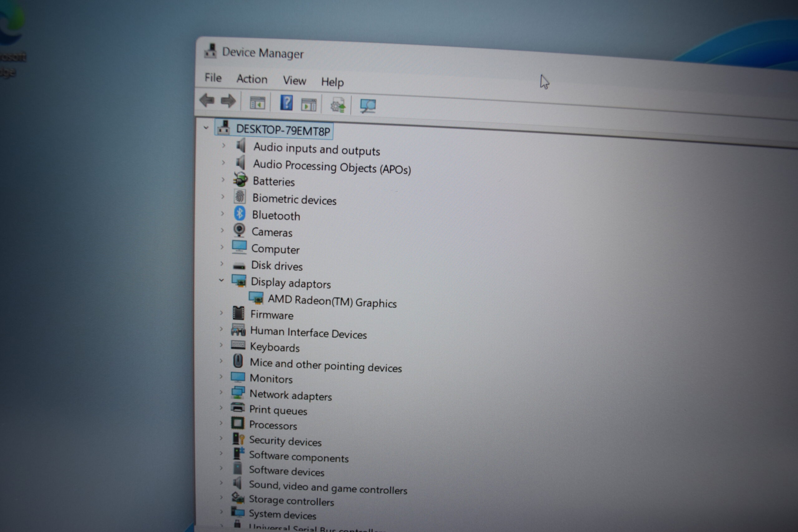Viewport: 798px width, 532px height.
Task: Click the Human Interface Devices icon
Action: coord(238,329)
